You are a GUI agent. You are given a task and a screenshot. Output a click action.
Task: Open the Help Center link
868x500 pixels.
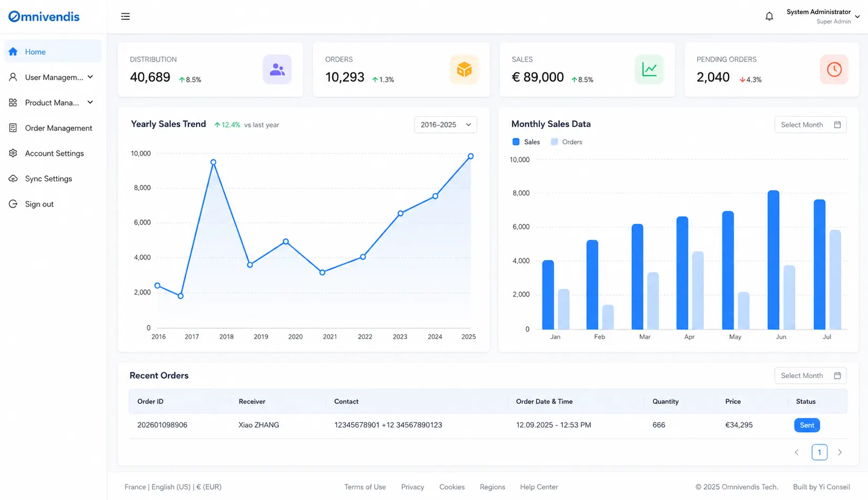539,487
